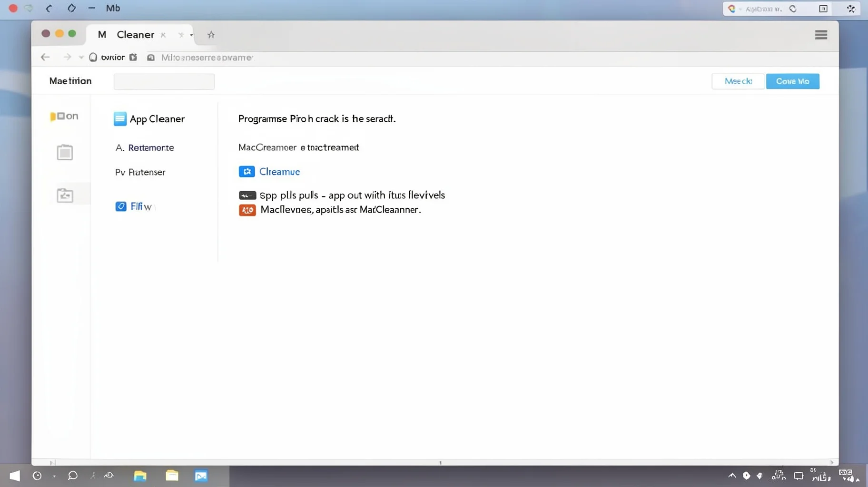Toggle the Flfiw checkbox

coord(121,206)
